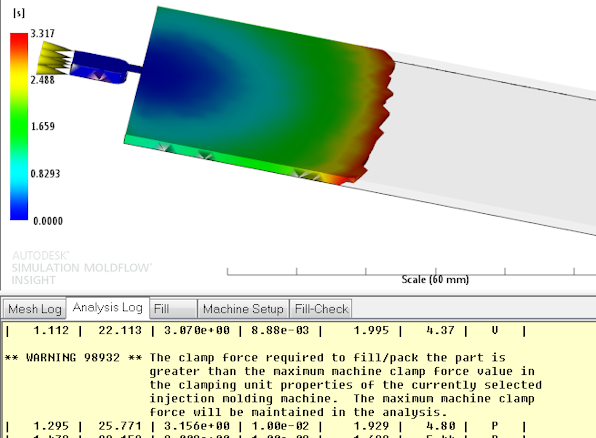Screen dimensions: 596x438
Task: Click the Scale (60 mm) label
Action: point(435,279)
